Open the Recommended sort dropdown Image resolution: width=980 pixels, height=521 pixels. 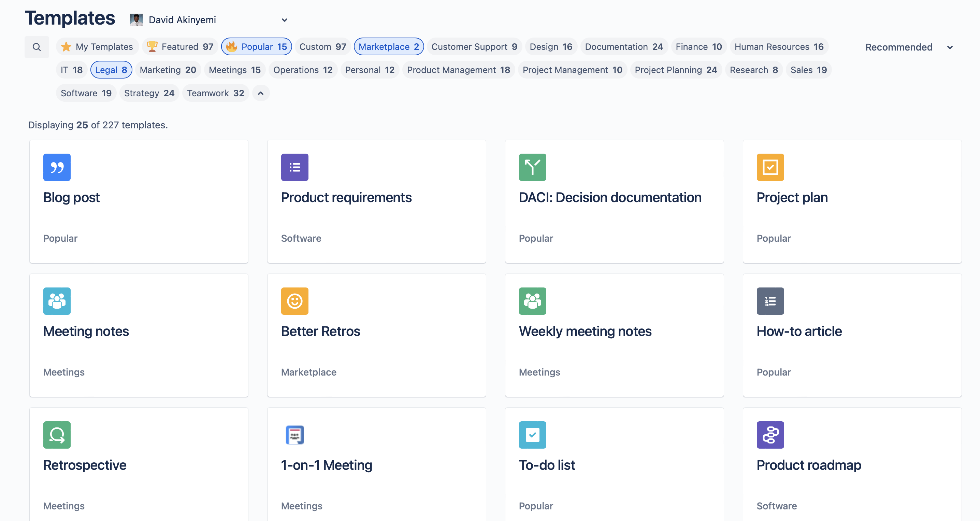point(908,47)
